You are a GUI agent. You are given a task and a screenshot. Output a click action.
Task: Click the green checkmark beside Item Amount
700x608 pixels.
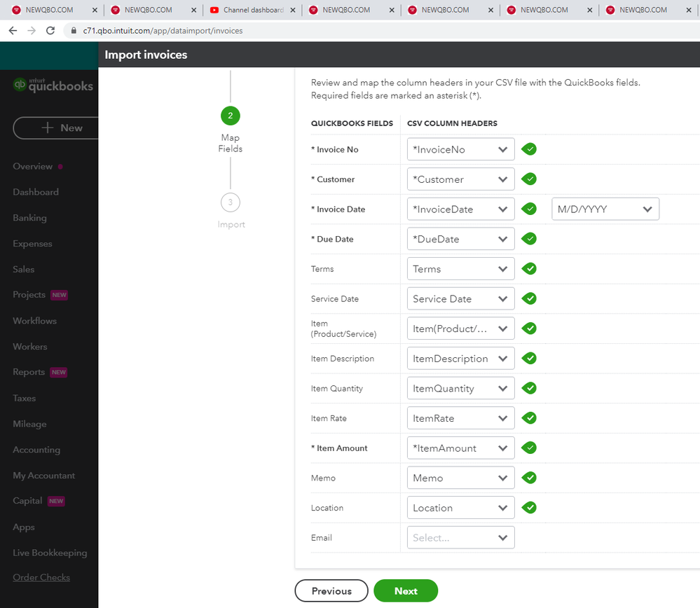tap(530, 448)
